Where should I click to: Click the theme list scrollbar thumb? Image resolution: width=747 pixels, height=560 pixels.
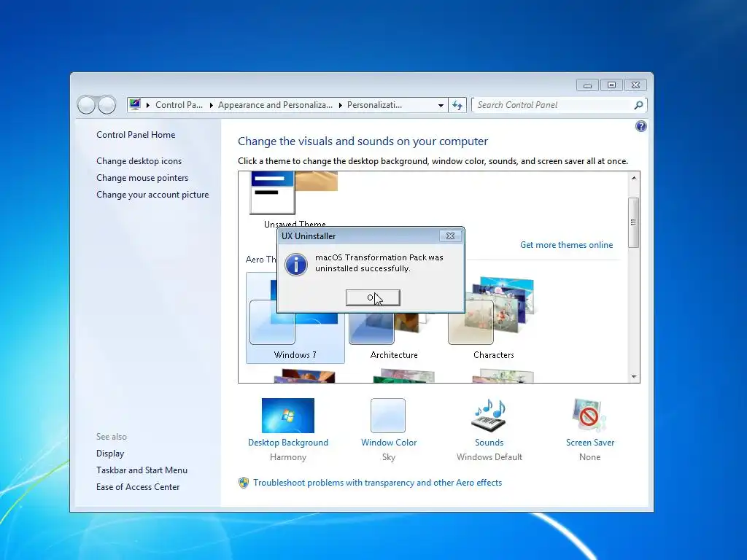pyautogui.click(x=633, y=222)
